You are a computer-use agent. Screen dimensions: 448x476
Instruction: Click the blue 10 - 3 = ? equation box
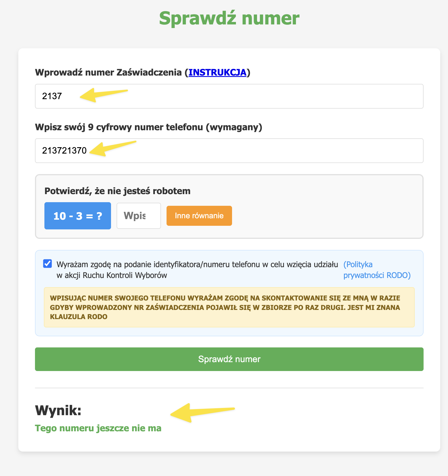tap(78, 216)
